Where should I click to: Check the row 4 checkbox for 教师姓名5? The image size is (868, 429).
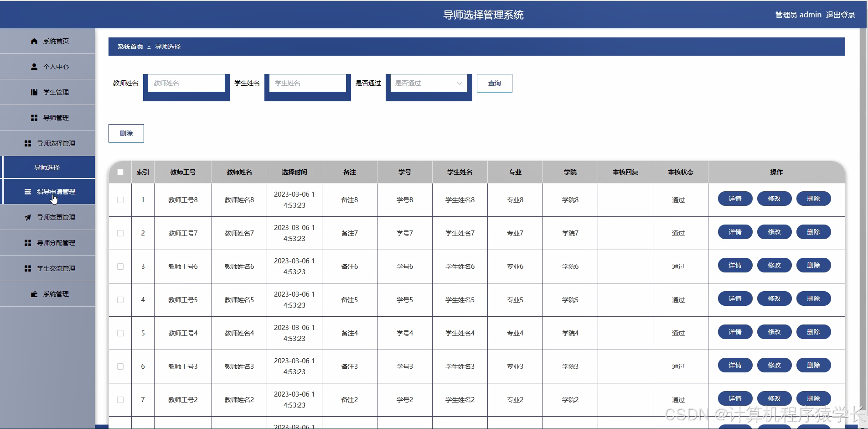120,300
